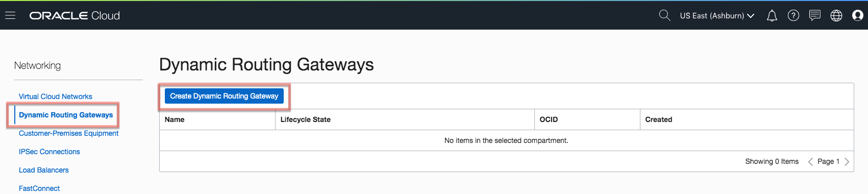Screen dimensions: 868x194
Task: Open the help question mark icon
Action: coord(793,15)
